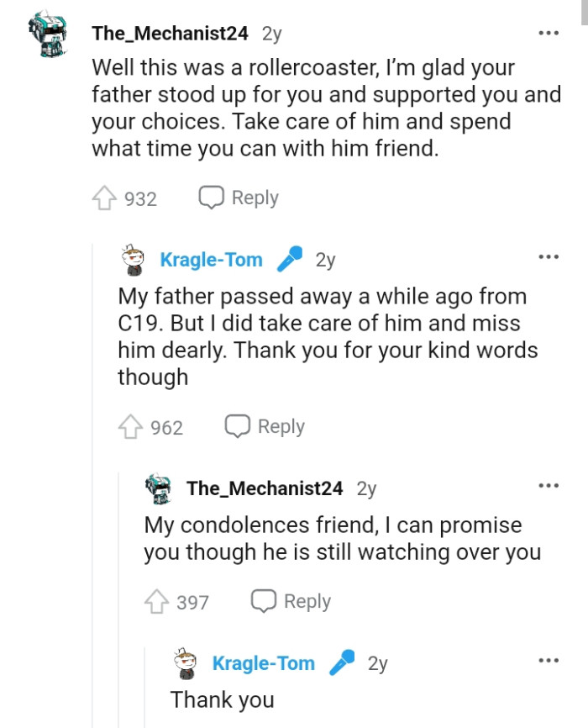Click Kragle-Tom's avatar beside the Thank you reply

coord(182,663)
